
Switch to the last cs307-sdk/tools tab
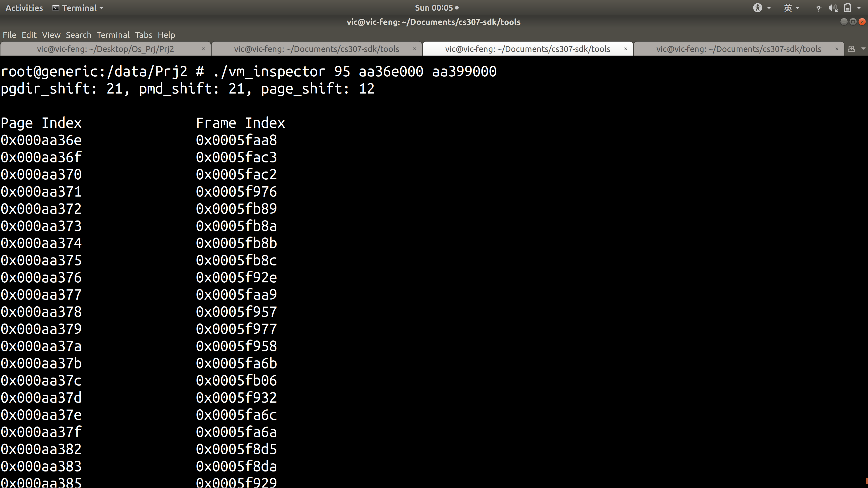tap(739, 49)
